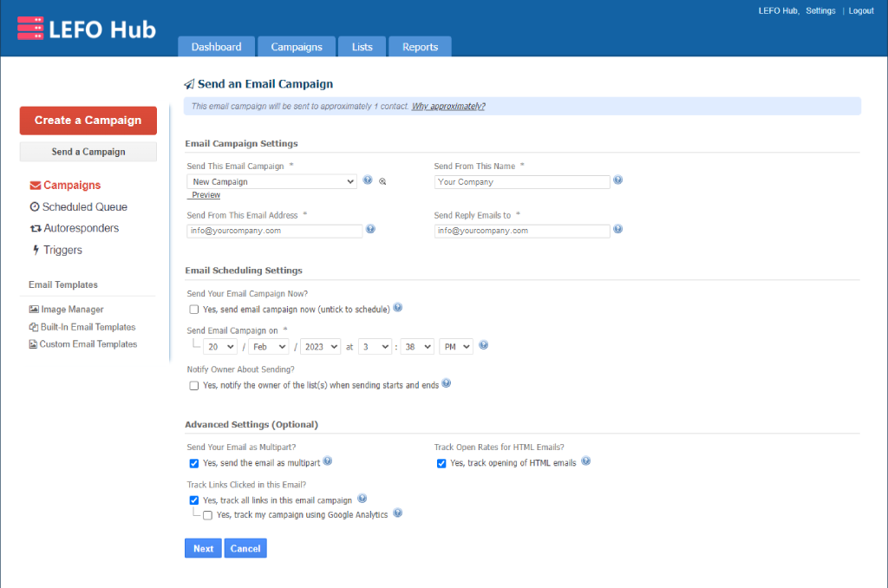Switch to the Reports tab
The width and height of the screenshot is (888, 588).
click(x=420, y=47)
